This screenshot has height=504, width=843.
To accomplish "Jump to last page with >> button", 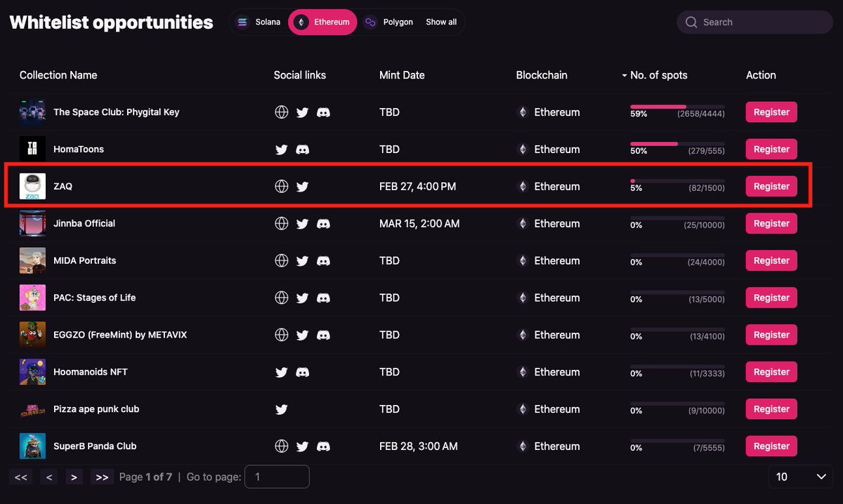I will pos(102,477).
